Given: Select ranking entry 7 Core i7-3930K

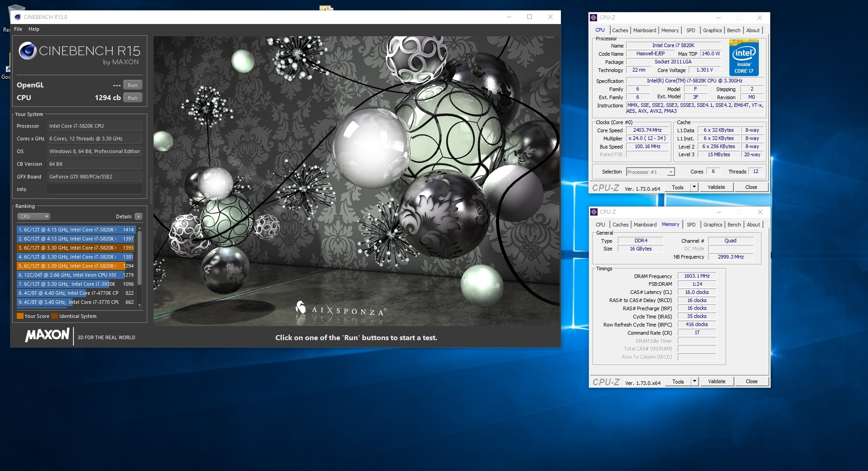Looking at the screenshot, I should [76, 284].
